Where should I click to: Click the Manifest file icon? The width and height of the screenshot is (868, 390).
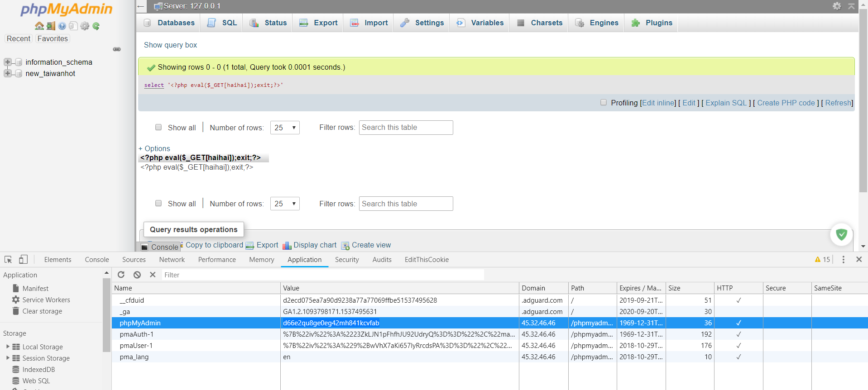tap(16, 288)
